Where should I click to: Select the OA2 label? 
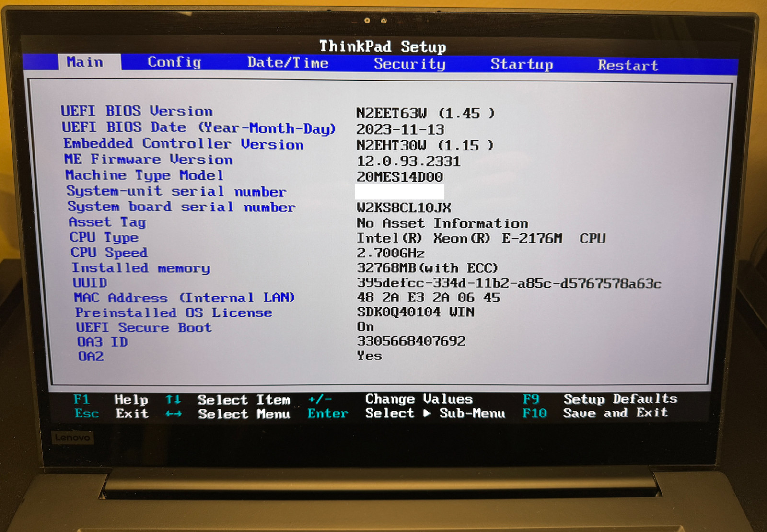pyautogui.click(x=91, y=356)
